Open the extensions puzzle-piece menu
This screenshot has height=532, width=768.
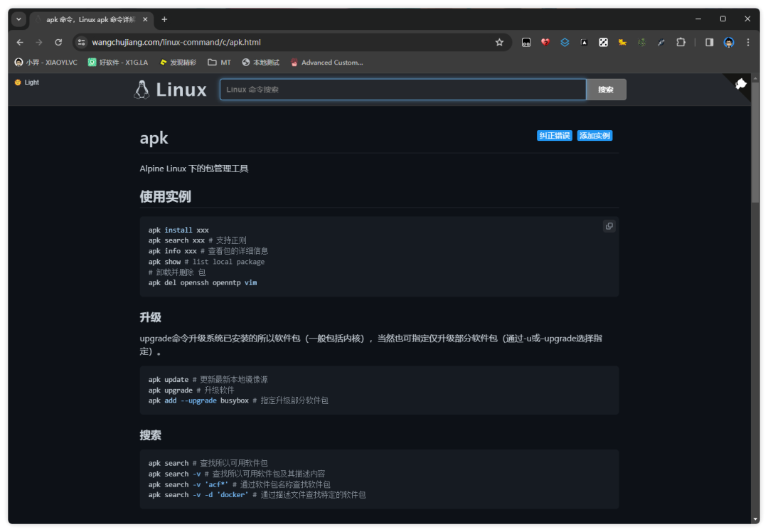point(681,43)
